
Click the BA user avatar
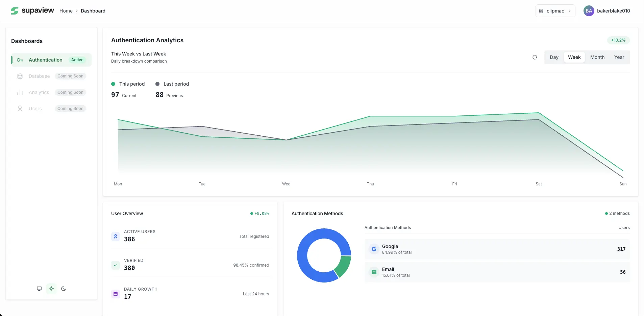tap(589, 11)
